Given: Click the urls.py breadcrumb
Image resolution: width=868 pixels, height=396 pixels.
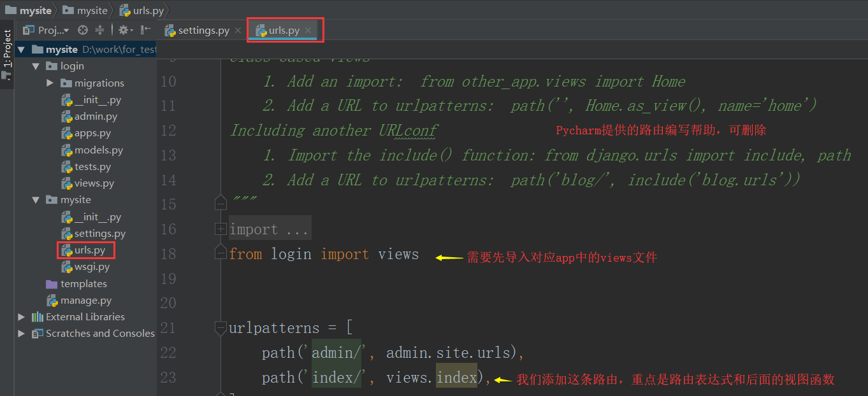Looking at the screenshot, I should 141,10.
